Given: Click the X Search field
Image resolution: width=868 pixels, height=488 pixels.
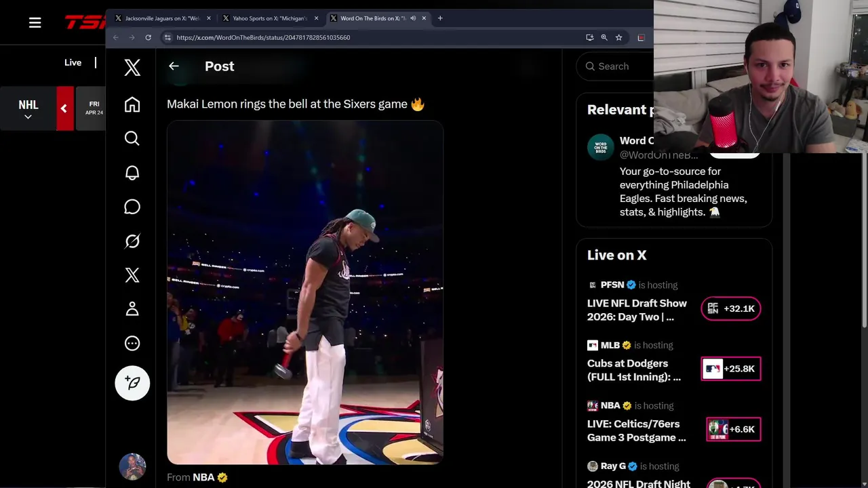Looking at the screenshot, I should (615, 66).
